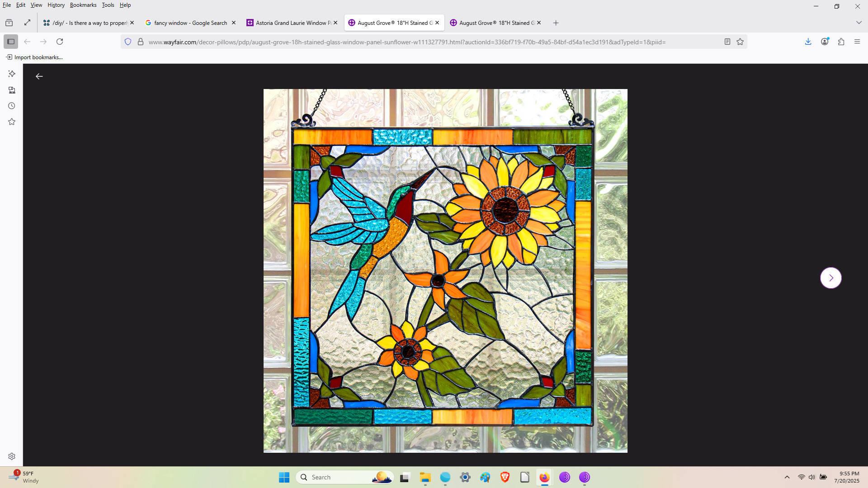The height and width of the screenshot is (488, 868).
Task: Open the application hamburger menu
Action: click(857, 42)
